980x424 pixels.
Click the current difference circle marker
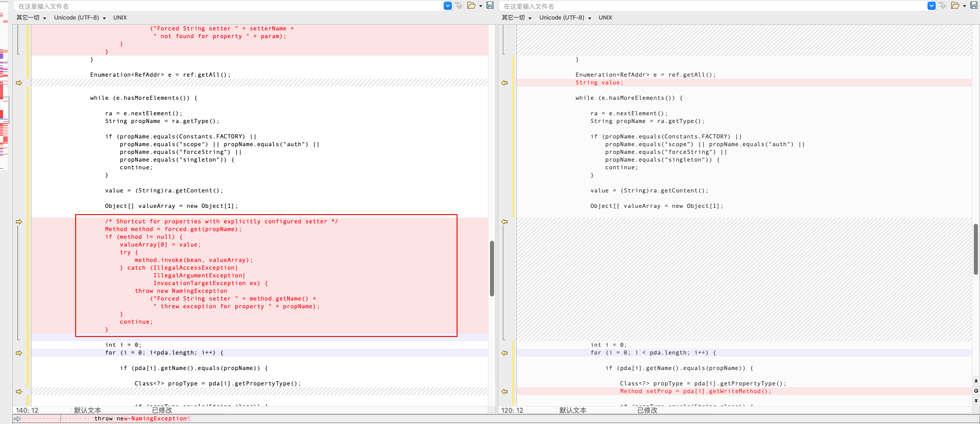tap(976, 391)
